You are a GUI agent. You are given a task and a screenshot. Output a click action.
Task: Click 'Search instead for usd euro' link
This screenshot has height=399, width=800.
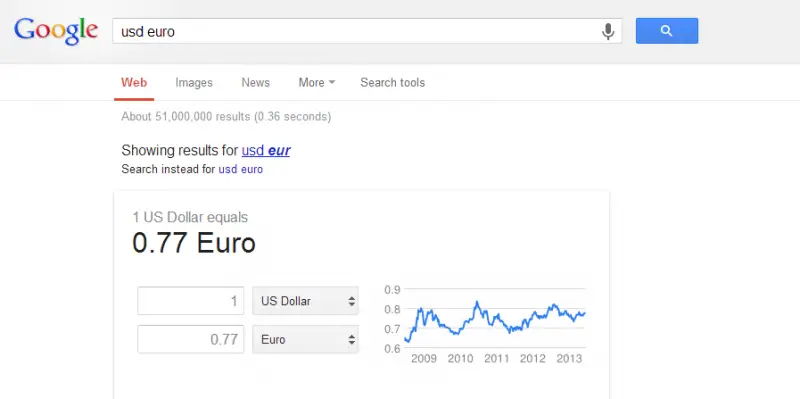click(240, 169)
